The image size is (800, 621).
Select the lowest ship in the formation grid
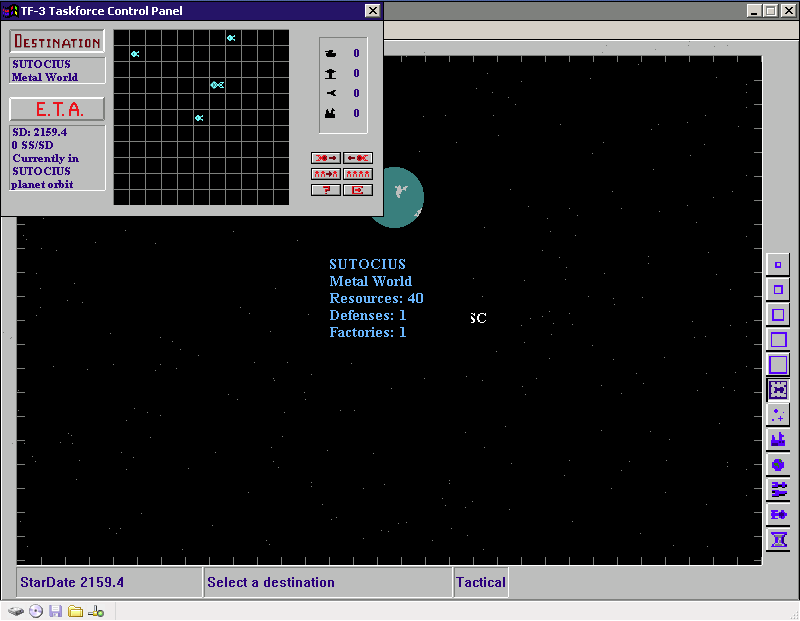[199, 118]
